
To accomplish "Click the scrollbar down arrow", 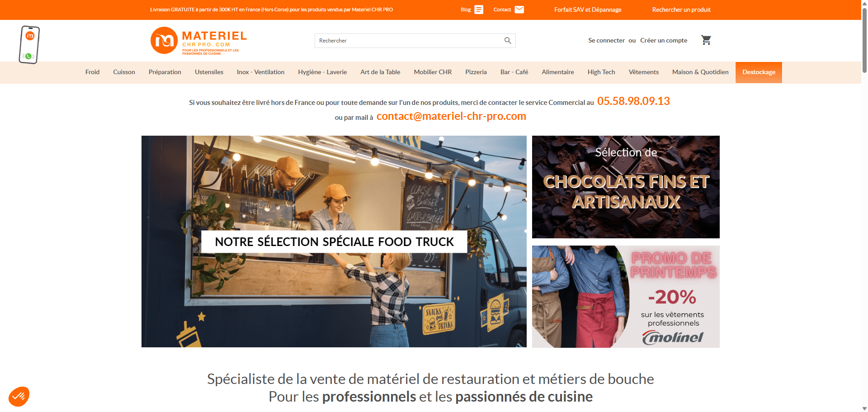I will point(864,408).
